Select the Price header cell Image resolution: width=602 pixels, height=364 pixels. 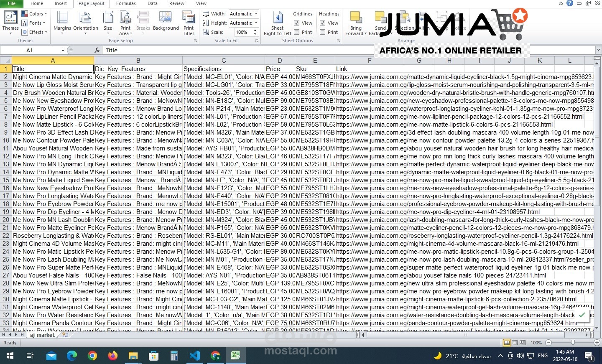click(280, 69)
